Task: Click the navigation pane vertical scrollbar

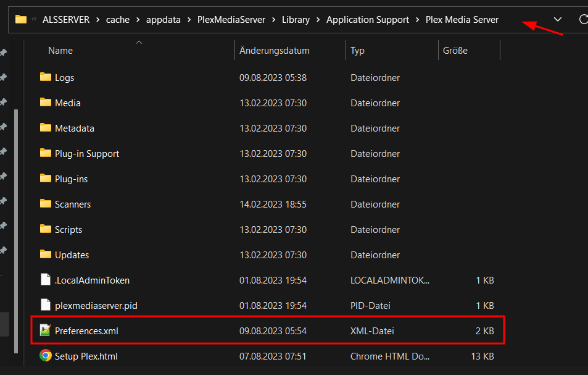Action: coord(16,231)
